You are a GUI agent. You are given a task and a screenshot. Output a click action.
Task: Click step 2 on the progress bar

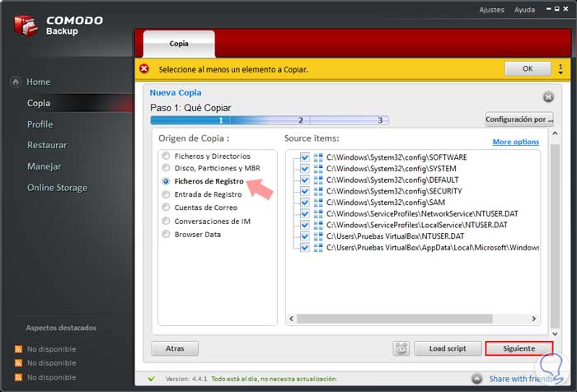[x=300, y=120]
